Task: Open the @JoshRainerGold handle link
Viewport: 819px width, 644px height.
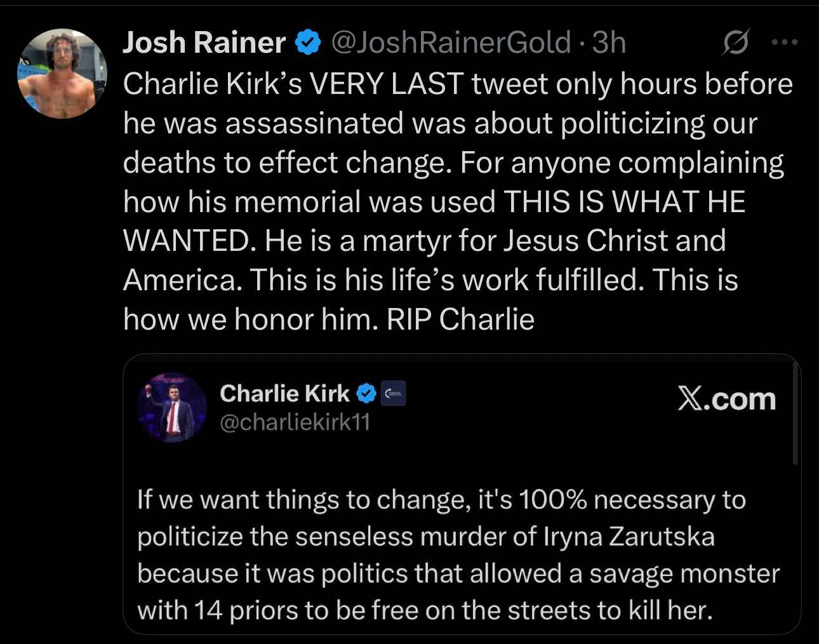Action: pyautogui.click(x=450, y=43)
